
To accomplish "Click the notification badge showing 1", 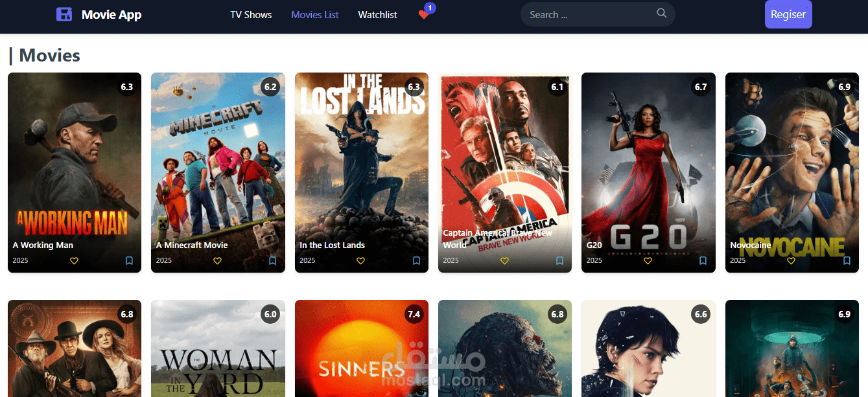I will pos(430,8).
